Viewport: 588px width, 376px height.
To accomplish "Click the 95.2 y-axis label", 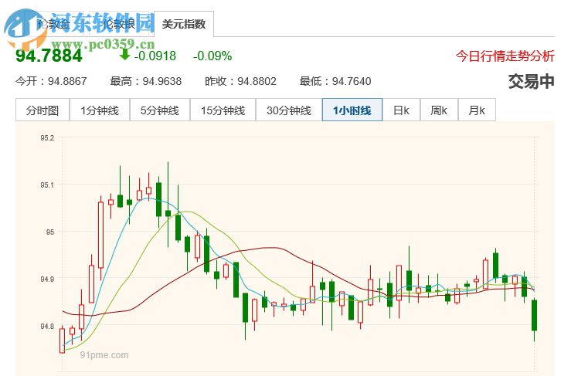I will (47, 138).
